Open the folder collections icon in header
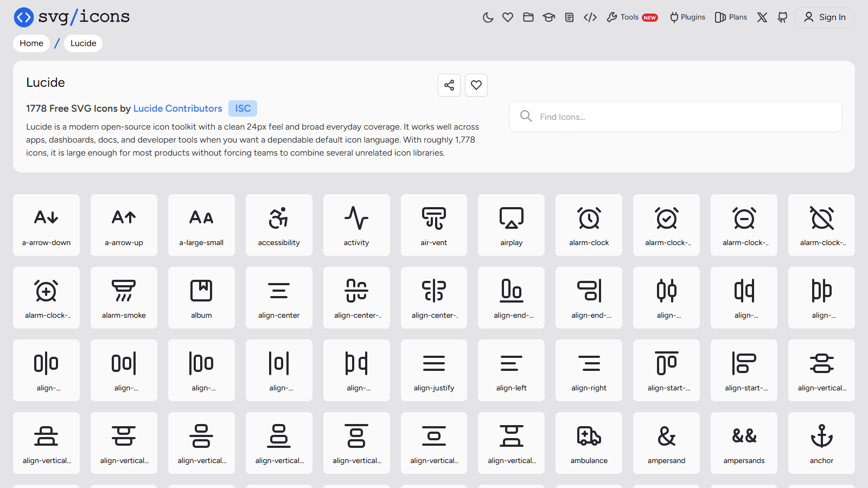 [x=528, y=17]
